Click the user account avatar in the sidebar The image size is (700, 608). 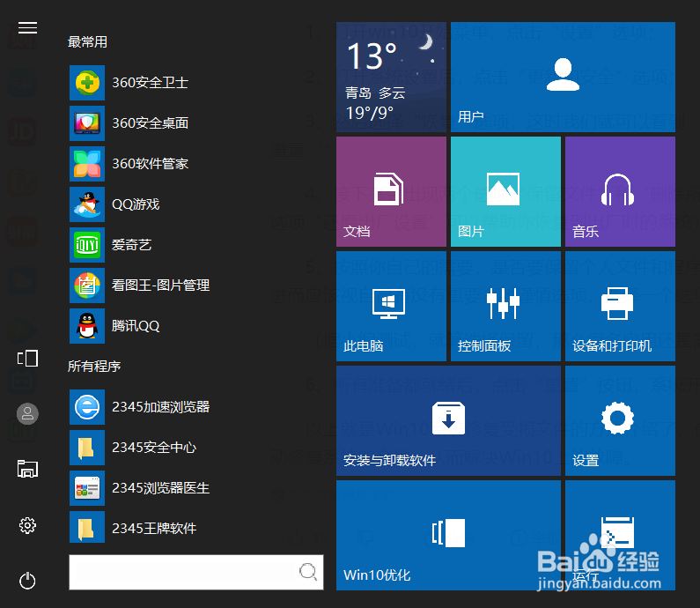pos(27,413)
